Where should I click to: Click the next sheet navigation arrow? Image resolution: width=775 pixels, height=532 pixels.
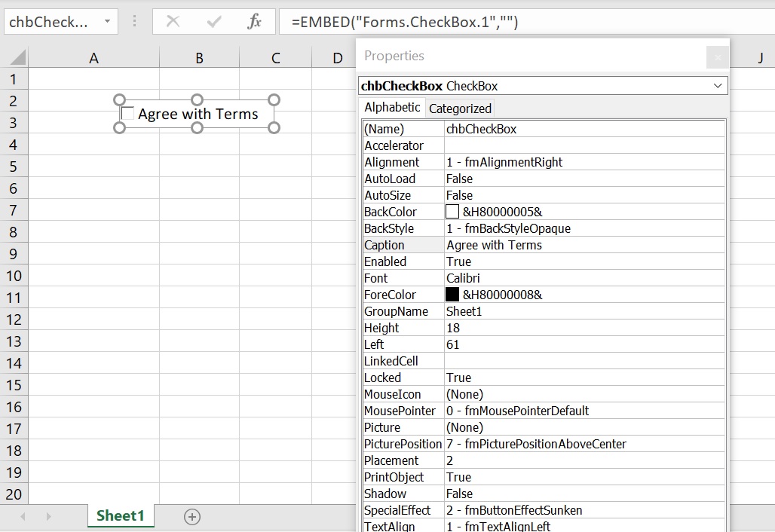[x=47, y=517]
